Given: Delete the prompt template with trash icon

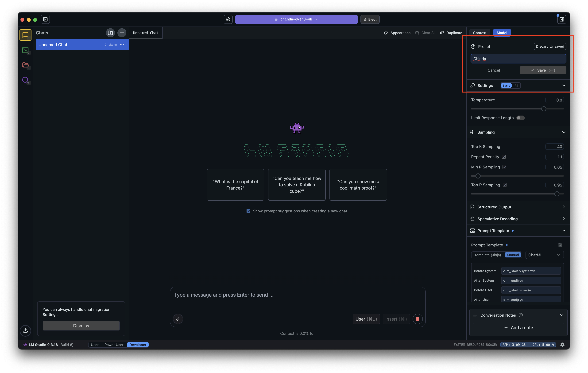Looking at the screenshot, I should 560,245.
